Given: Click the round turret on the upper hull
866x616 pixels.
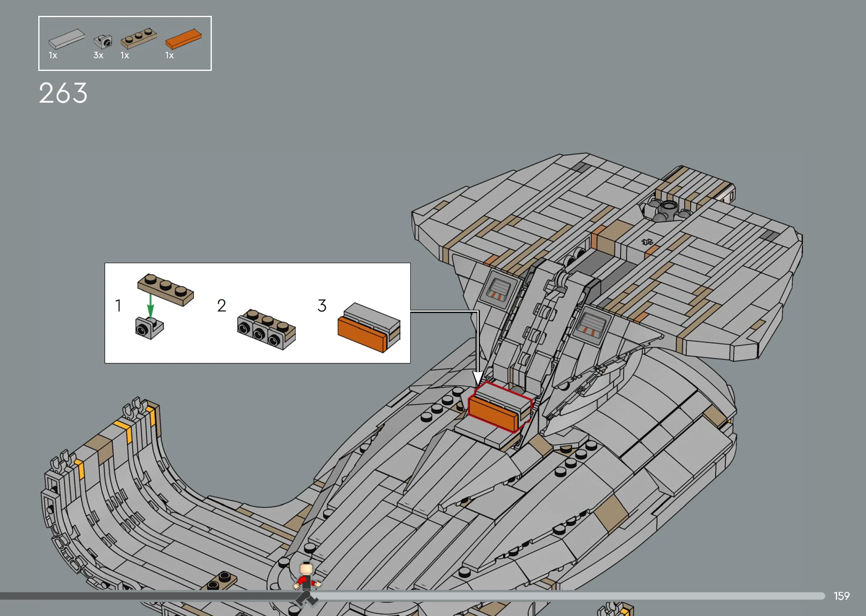Looking at the screenshot, I should point(668,208).
